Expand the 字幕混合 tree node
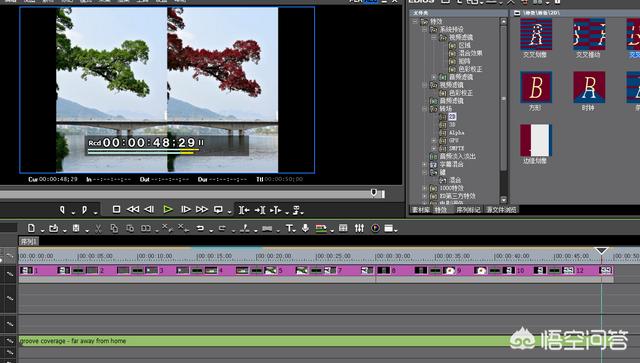 [x=424, y=164]
